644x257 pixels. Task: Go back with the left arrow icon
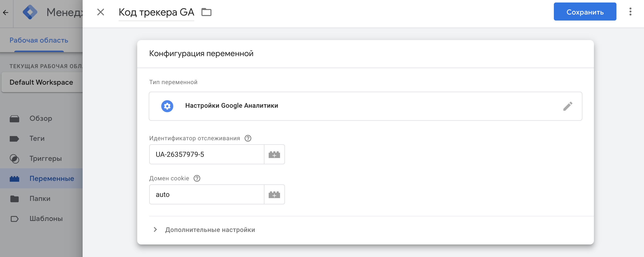(x=6, y=12)
